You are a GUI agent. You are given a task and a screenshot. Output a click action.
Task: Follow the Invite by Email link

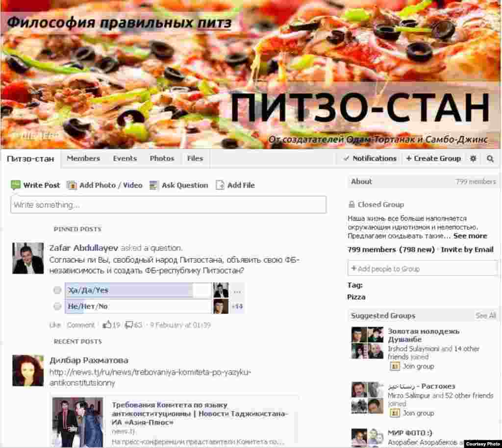coord(467,249)
